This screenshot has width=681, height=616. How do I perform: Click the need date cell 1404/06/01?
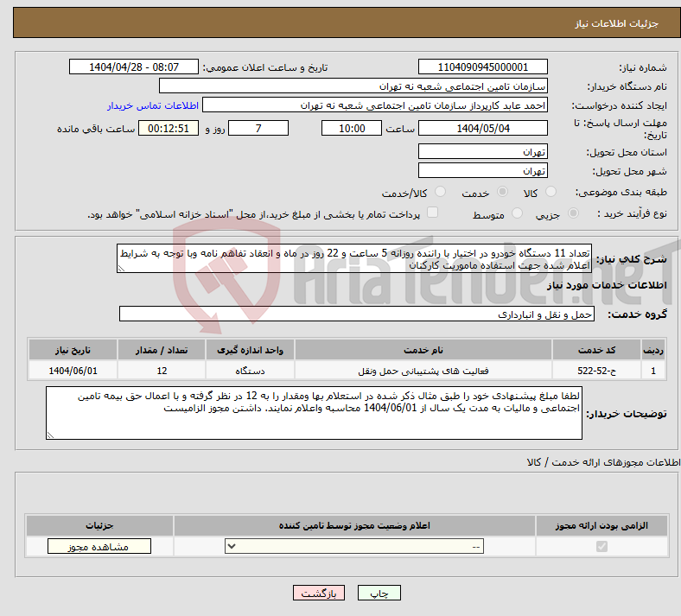pyautogui.click(x=73, y=371)
